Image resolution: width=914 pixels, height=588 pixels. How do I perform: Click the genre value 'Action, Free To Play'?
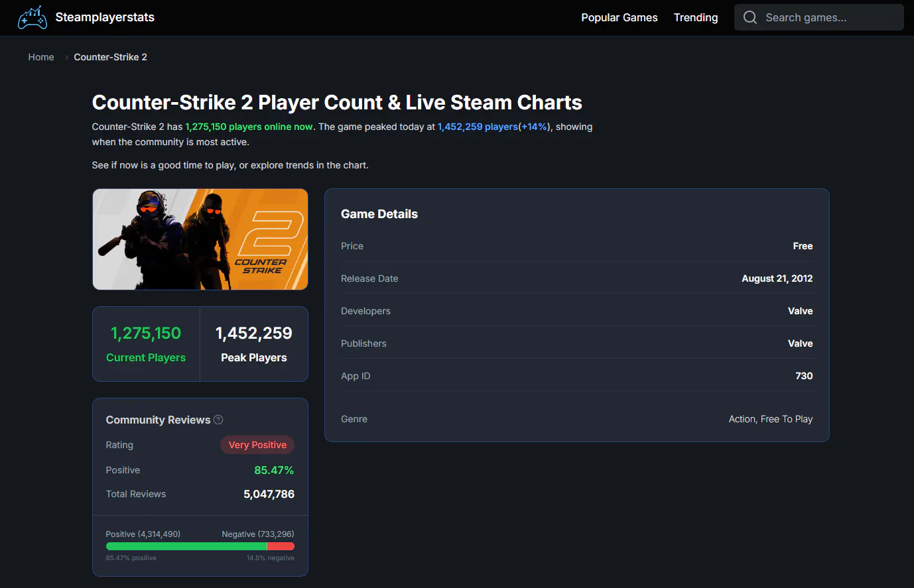point(771,419)
